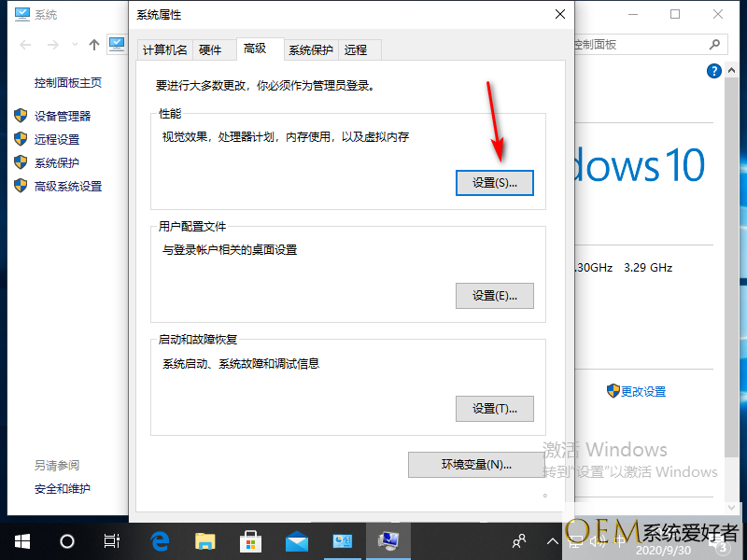Open the 环境变量(N) button
The image size is (747, 560).
tap(476, 464)
